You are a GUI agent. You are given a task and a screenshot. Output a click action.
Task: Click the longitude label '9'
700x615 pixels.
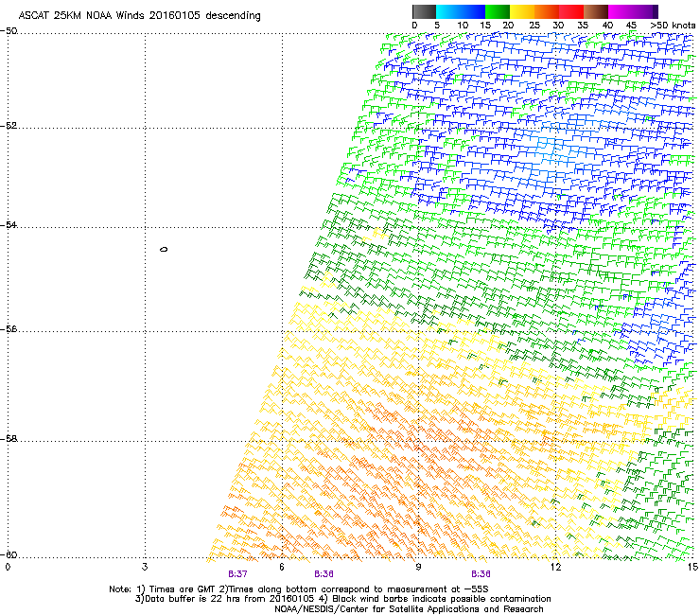pos(418,567)
